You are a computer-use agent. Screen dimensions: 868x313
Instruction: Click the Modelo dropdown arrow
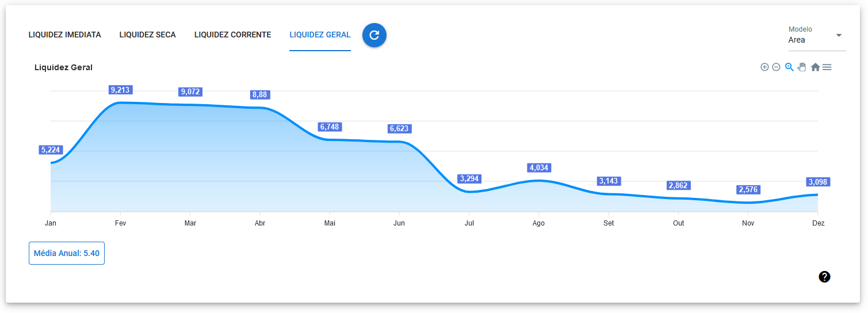[839, 36]
